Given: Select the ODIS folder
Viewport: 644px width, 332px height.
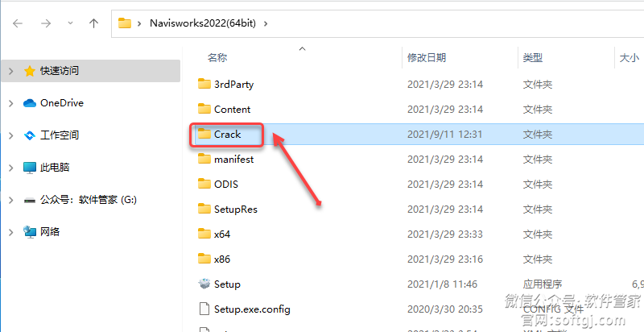Looking at the screenshot, I should [226, 184].
